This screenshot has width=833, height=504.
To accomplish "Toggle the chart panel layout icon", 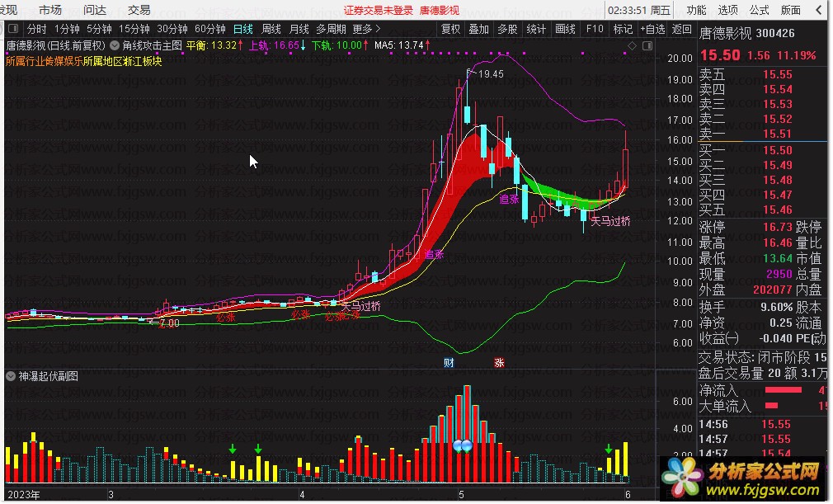I will coord(647,45).
